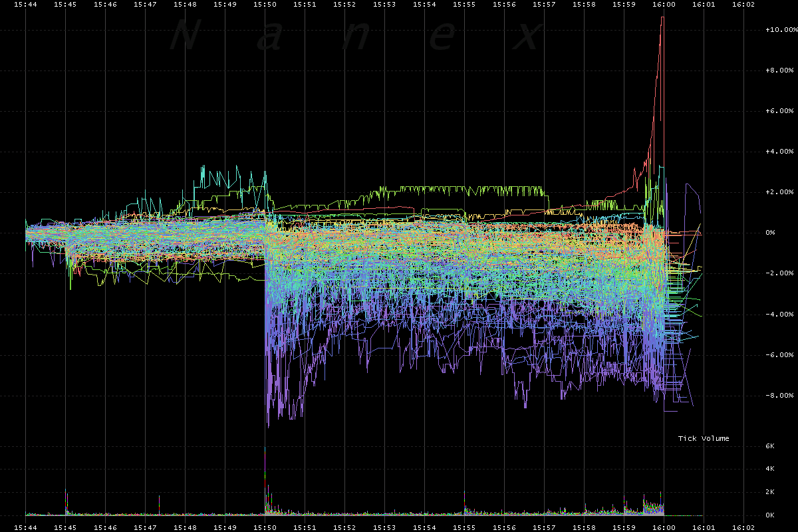Click 15:54 on the top time axis
The height and width of the screenshot is (532, 798).
(424, 4)
